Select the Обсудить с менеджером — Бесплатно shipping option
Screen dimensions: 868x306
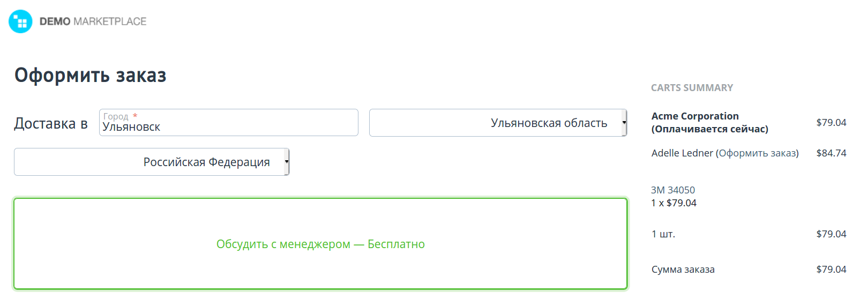click(x=320, y=244)
